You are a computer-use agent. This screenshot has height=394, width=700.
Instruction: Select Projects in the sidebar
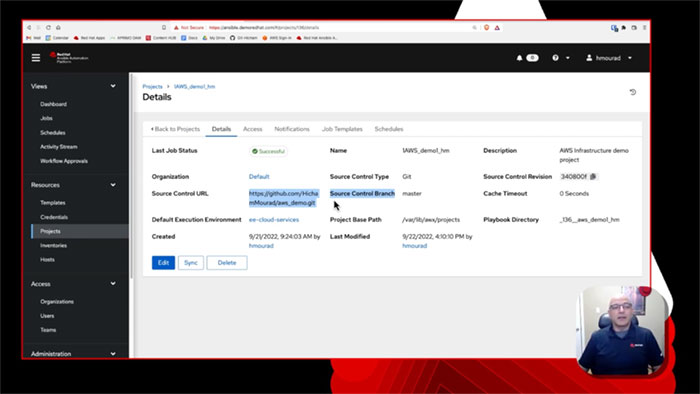80,231
